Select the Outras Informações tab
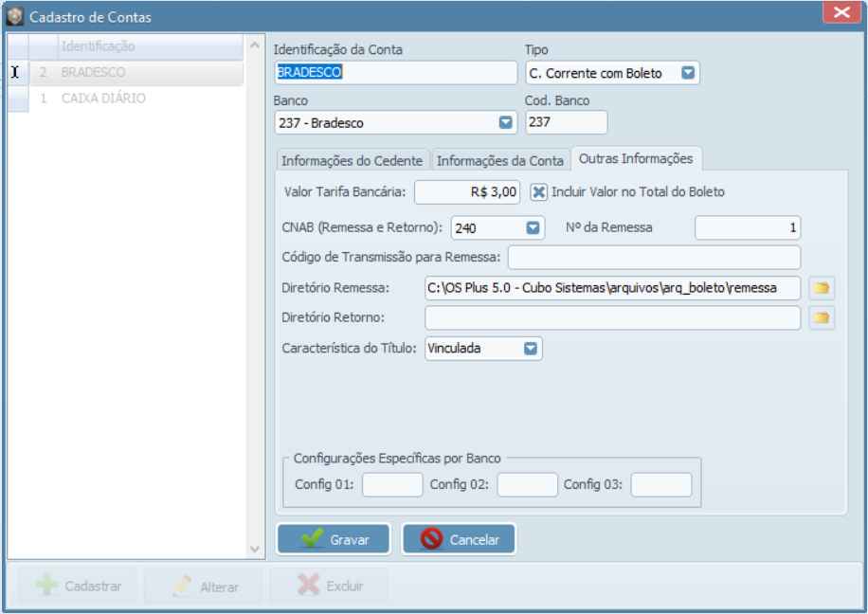The height and width of the screenshot is (614, 868). point(636,159)
